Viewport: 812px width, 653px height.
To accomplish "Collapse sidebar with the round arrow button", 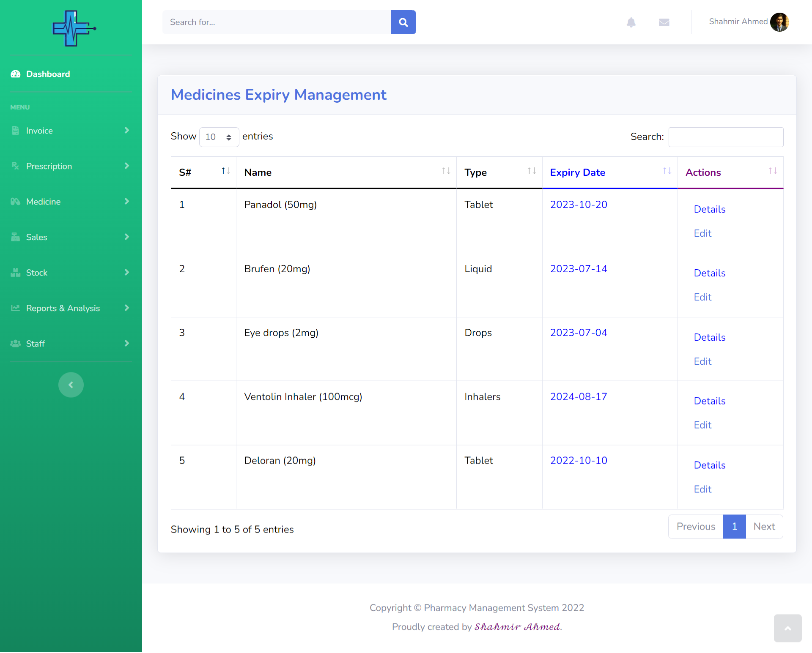I will pos(71,385).
